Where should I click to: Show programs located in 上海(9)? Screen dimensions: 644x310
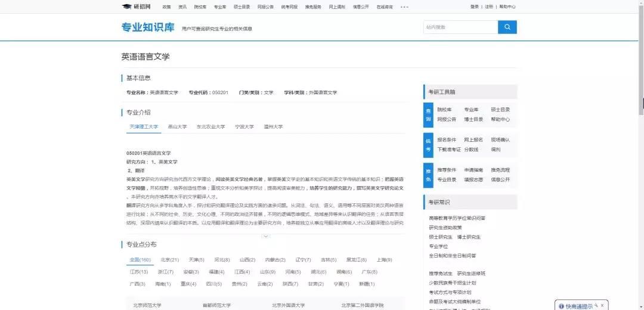[384, 260]
